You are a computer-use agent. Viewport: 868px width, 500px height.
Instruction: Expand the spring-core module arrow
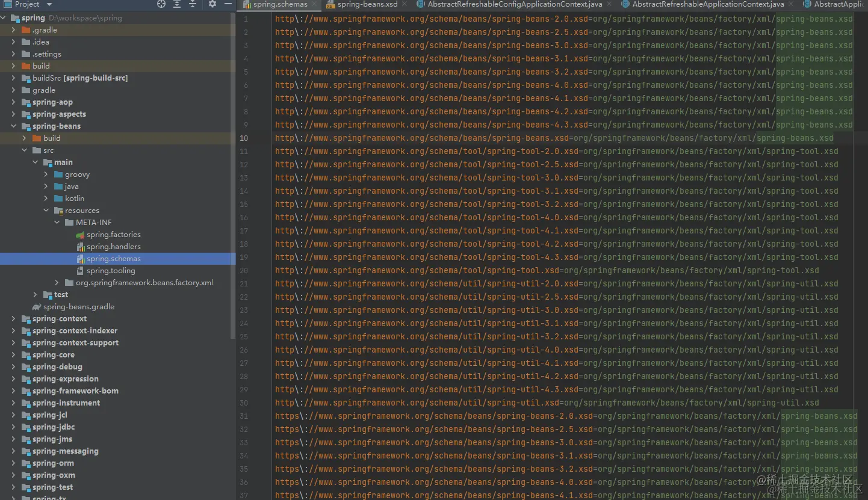pos(13,355)
